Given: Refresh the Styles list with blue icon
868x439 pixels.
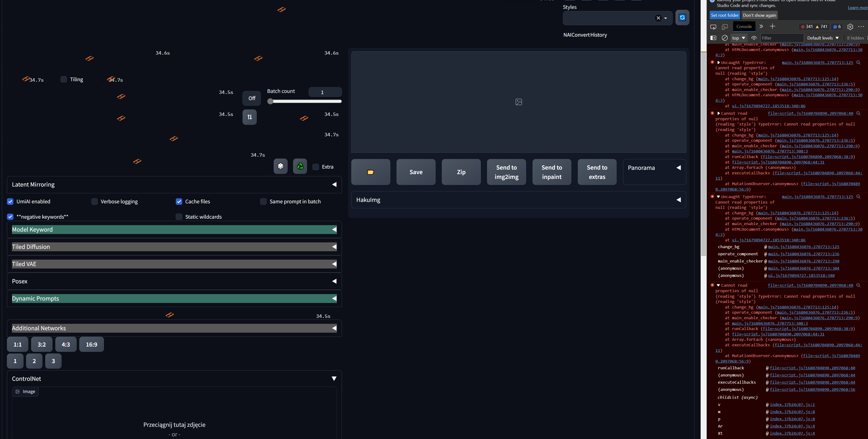Looking at the screenshot, I should 682,17.
